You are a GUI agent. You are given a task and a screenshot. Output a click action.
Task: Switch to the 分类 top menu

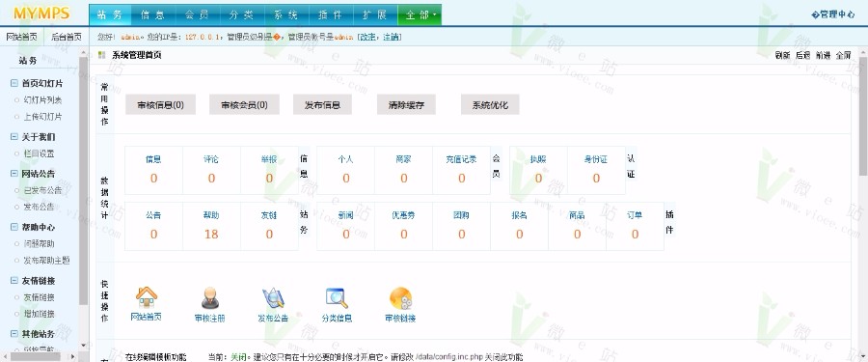point(242,15)
